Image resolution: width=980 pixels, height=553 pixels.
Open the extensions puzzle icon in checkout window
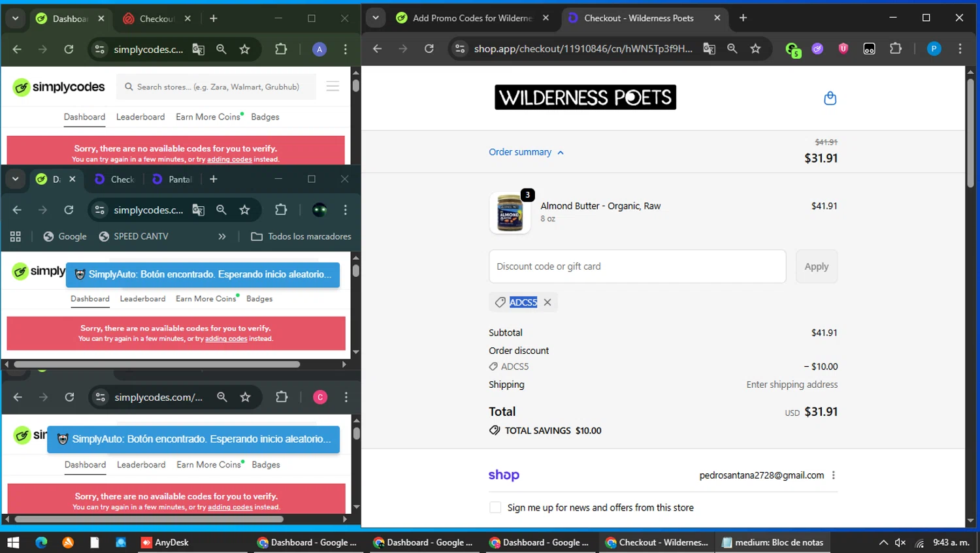click(896, 48)
